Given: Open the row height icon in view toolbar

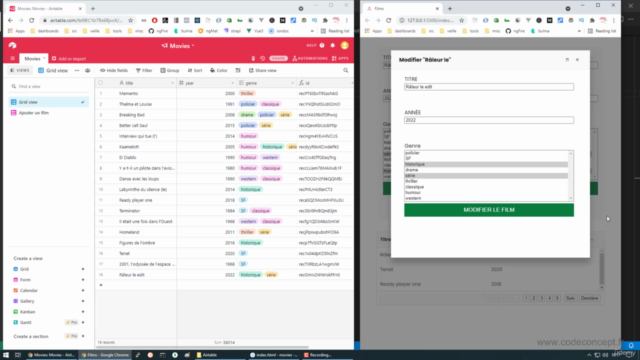Looking at the screenshot, I should [238, 71].
